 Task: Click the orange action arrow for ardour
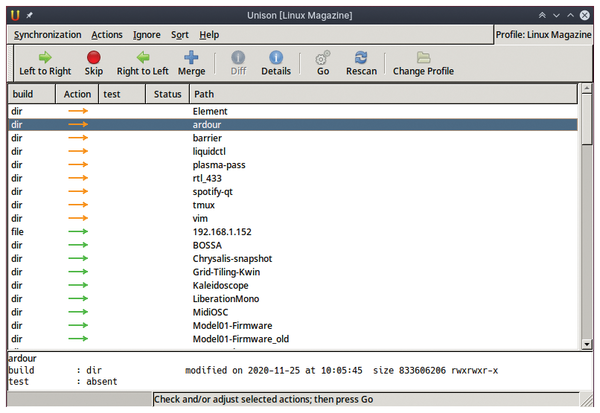[78, 124]
